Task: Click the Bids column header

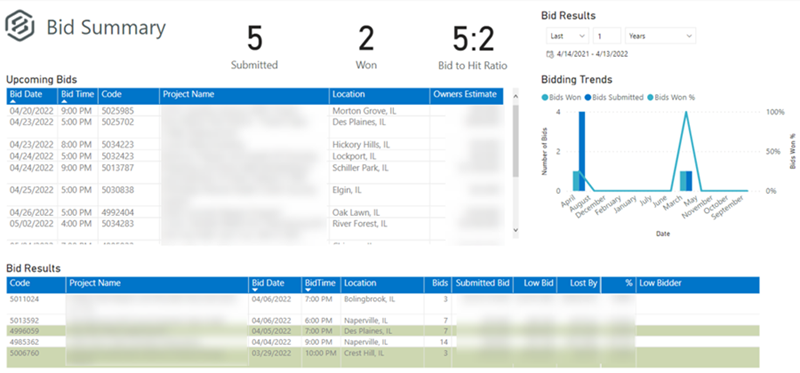Action: click(438, 285)
